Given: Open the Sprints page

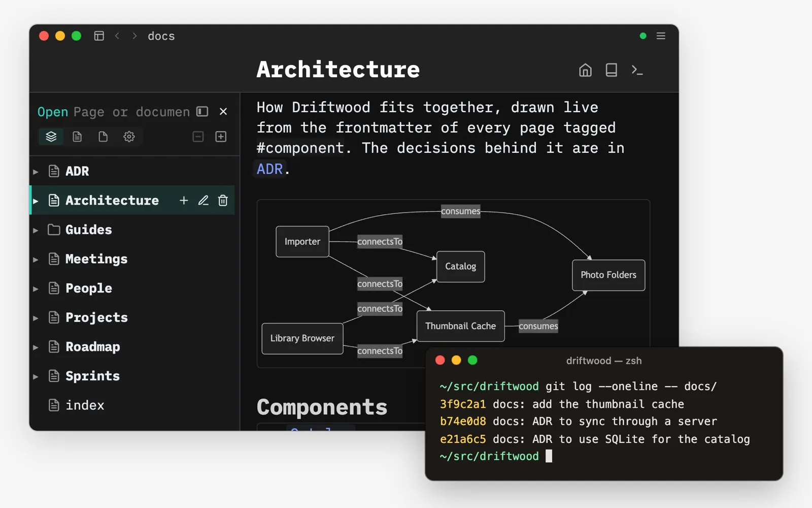Looking at the screenshot, I should click(x=93, y=376).
